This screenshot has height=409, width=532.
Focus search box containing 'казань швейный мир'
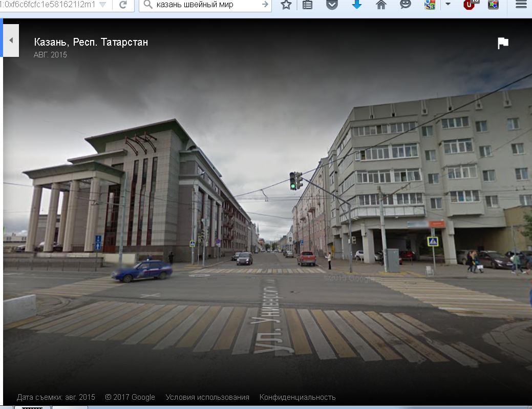[x=205, y=5]
